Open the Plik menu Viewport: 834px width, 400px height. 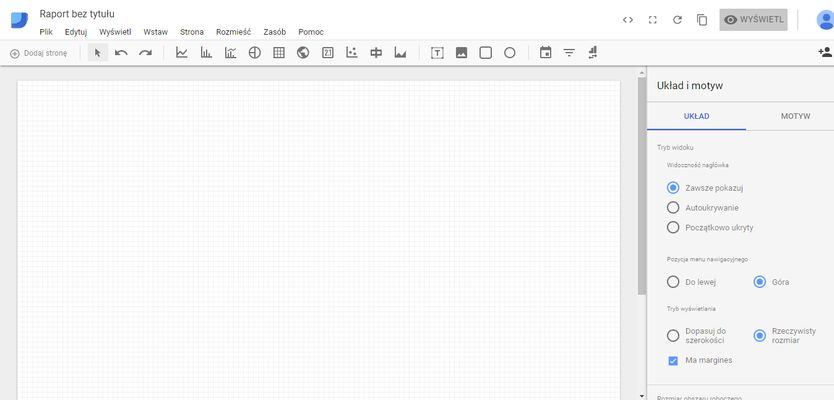coord(46,32)
